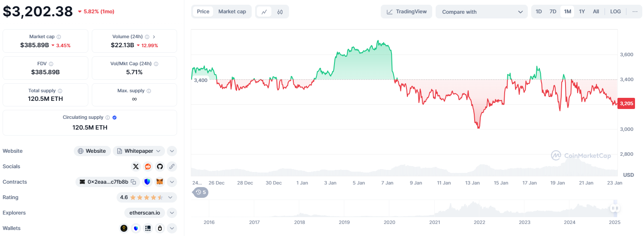644x236 pixels.
Task: Click the $3,202.38 price text
Action: coord(38,11)
